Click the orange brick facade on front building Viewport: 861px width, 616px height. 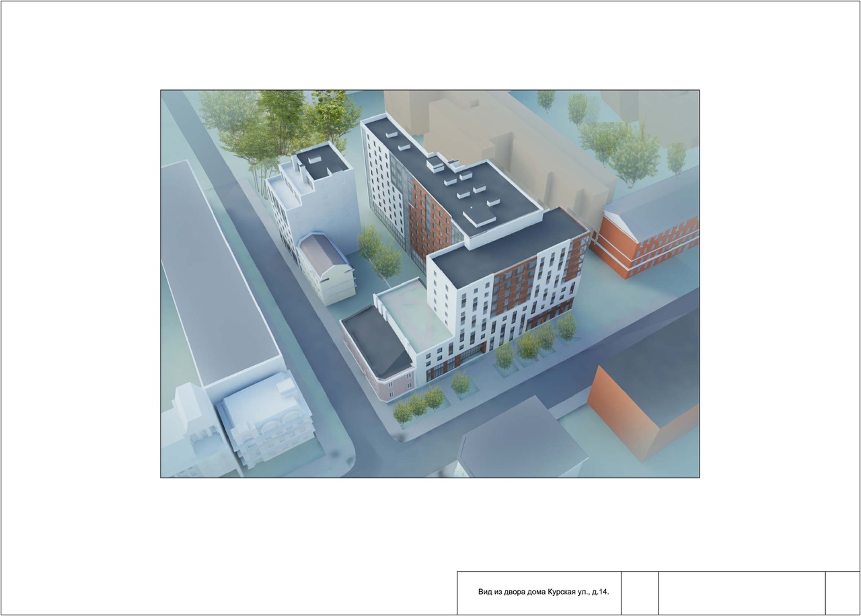515,289
